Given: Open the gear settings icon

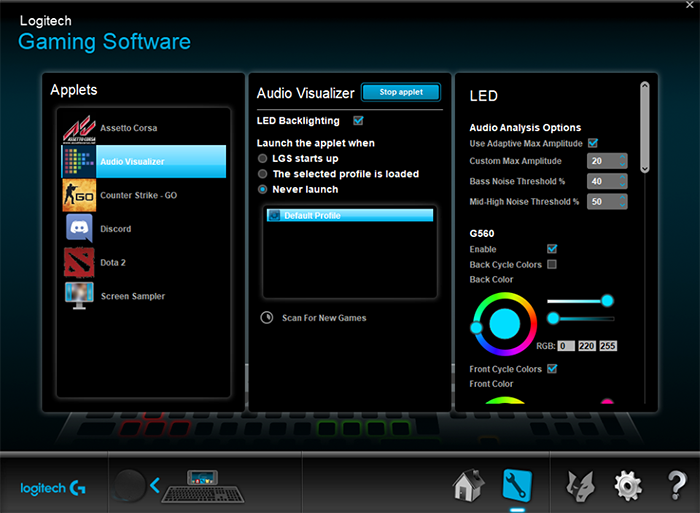Looking at the screenshot, I should (x=628, y=486).
